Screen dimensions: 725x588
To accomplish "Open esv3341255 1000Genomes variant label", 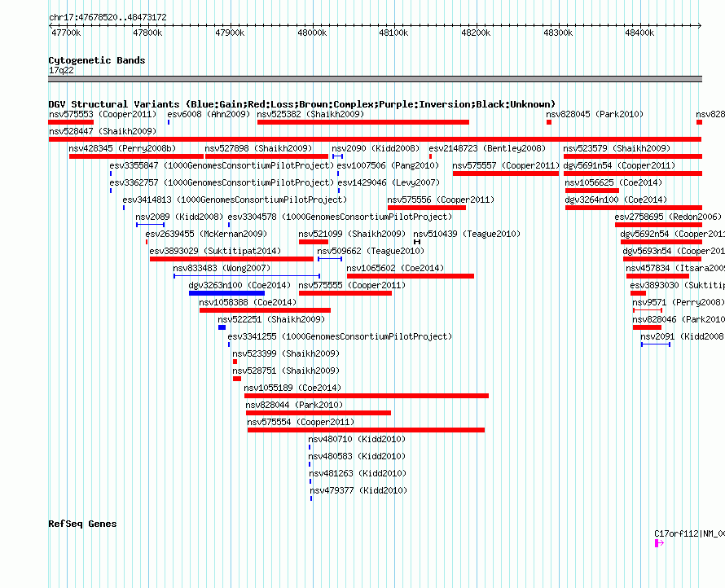I will 340,336.
